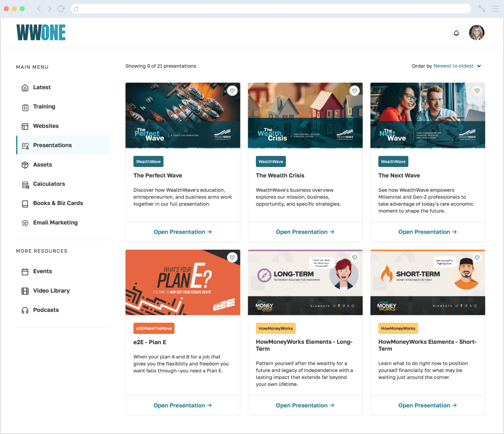
Task: Click the notification bell icon
Action: pos(456,33)
